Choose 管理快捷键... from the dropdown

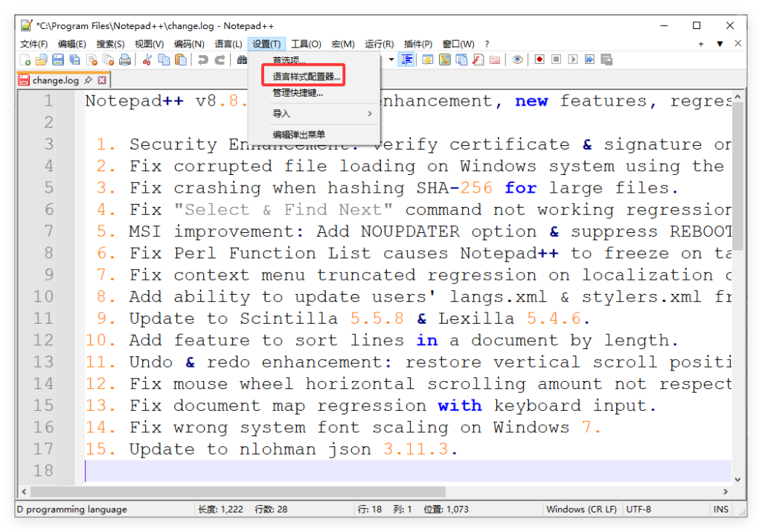[x=313, y=93]
